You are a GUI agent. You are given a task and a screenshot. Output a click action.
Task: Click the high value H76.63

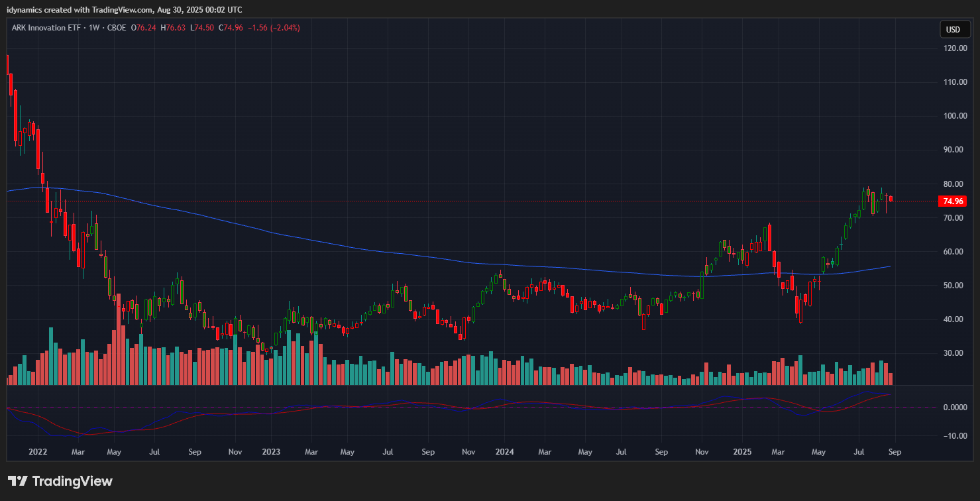tap(173, 28)
